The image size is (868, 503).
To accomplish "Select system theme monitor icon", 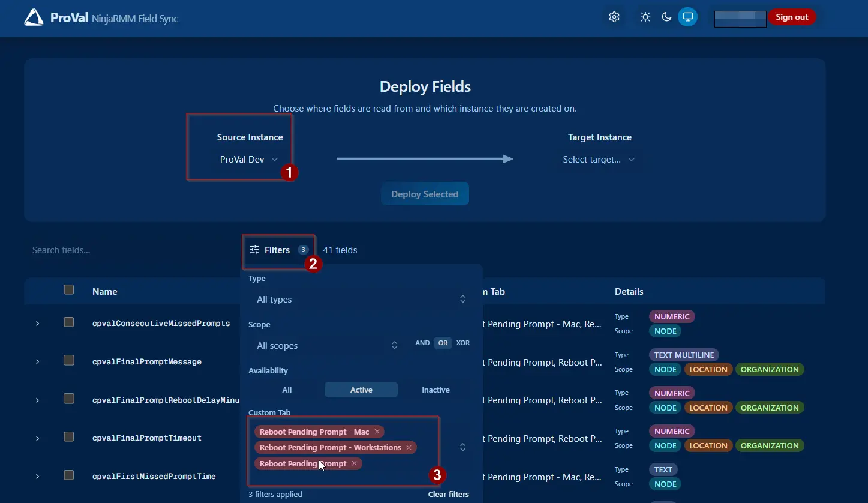I will [688, 17].
